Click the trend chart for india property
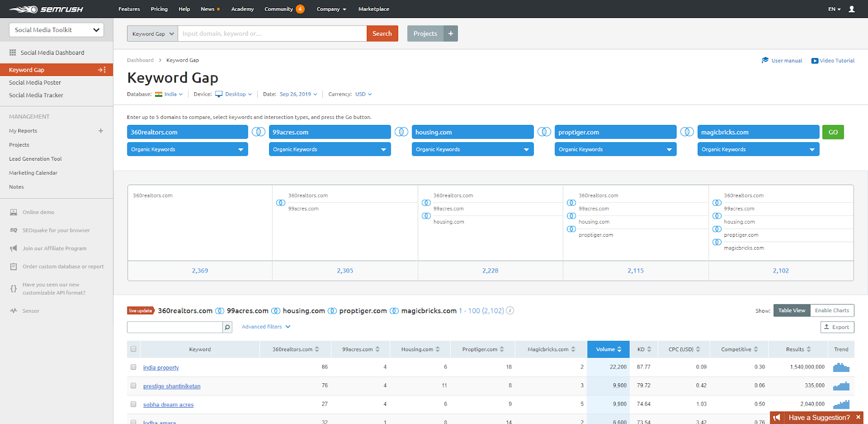The image size is (868, 424). 841,368
